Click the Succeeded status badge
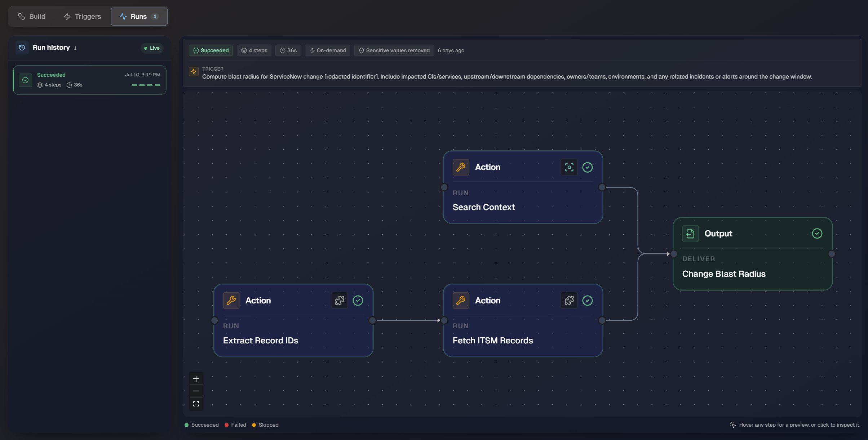The height and width of the screenshot is (440, 868). [x=211, y=50]
